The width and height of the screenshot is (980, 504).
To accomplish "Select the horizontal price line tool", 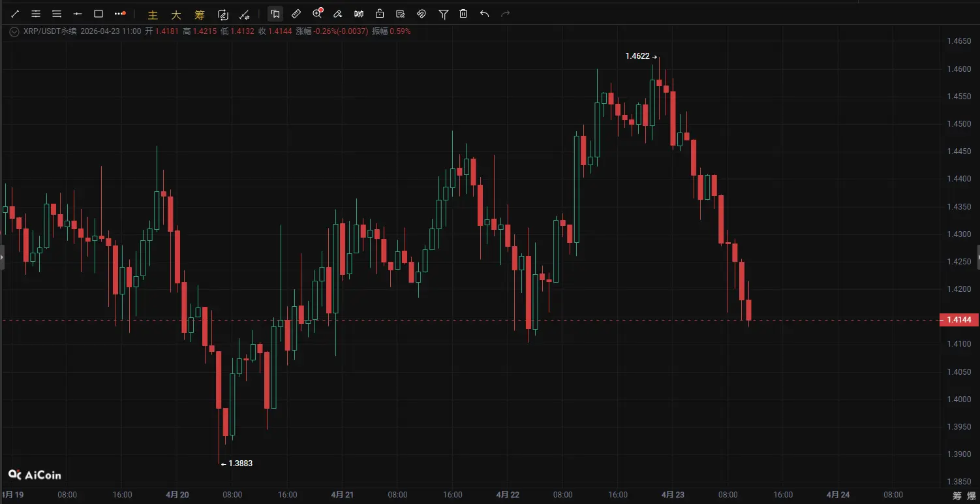I will (x=78, y=13).
